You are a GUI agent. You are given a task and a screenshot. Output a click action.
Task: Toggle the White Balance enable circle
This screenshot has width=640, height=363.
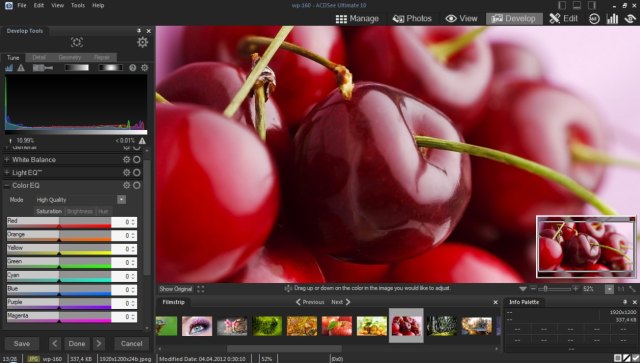(x=137, y=160)
